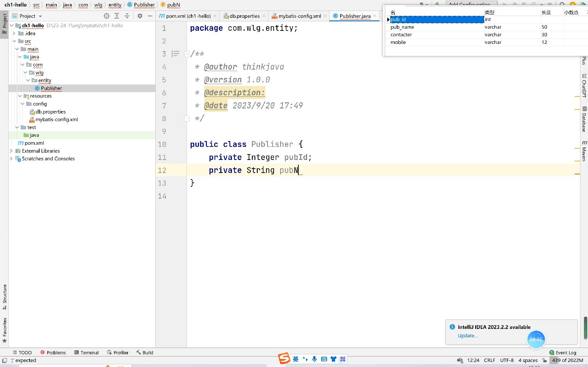
Task: Open the Sogou toolbox grid icon
Action: (343, 359)
